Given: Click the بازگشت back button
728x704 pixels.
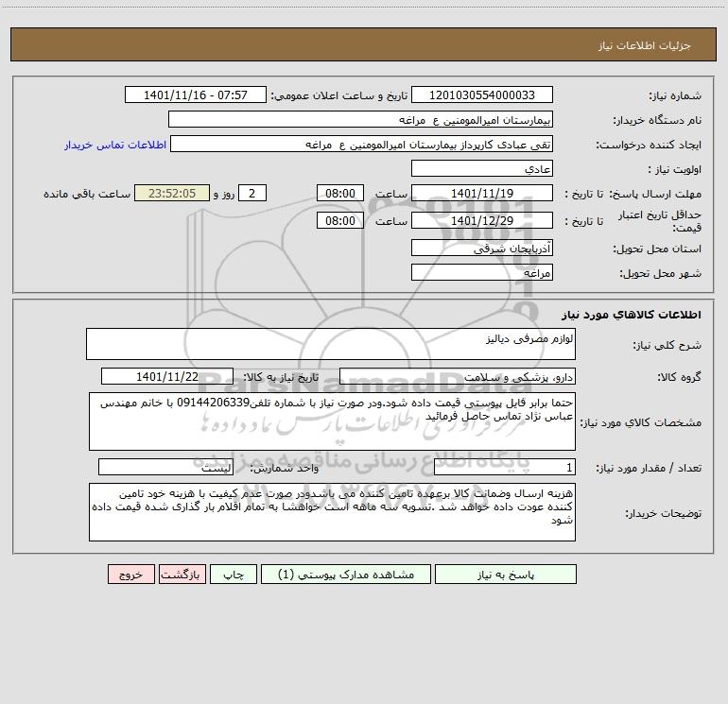Looking at the screenshot, I should pyautogui.click(x=182, y=575).
